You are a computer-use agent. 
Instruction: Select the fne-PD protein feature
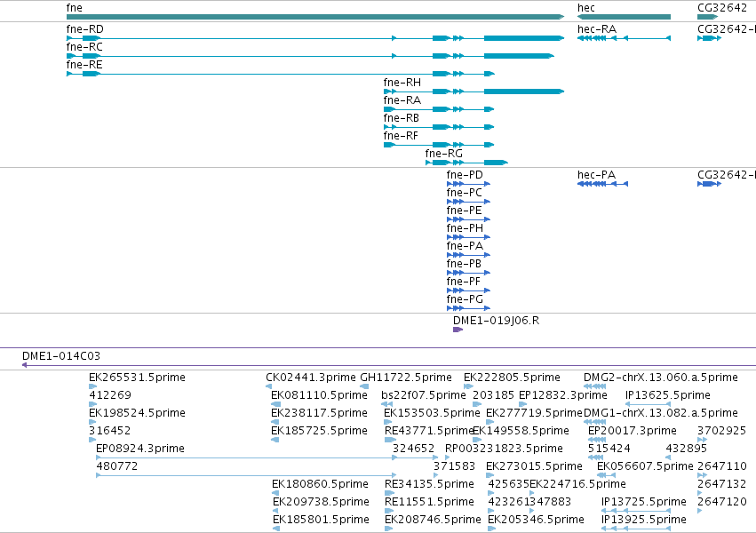click(x=468, y=184)
